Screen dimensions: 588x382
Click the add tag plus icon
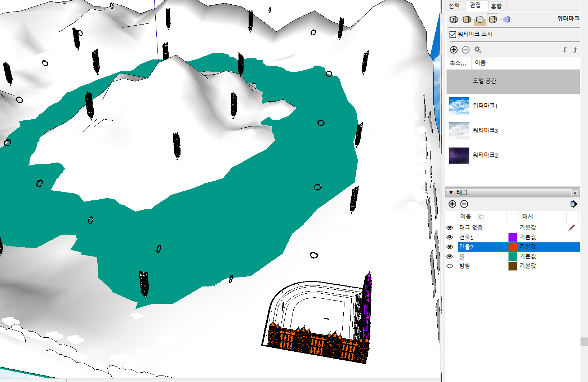pyautogui.click(x=453, y=204)
